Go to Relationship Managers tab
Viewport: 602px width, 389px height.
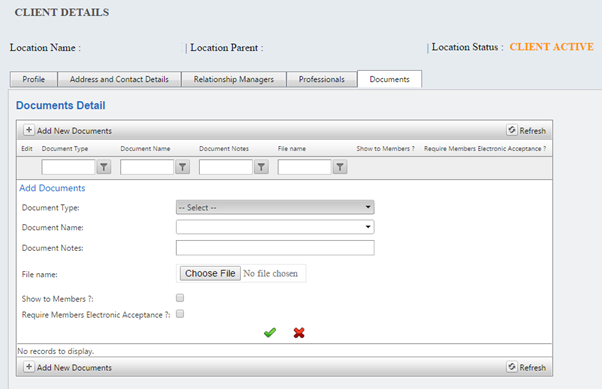pos(233,79)
